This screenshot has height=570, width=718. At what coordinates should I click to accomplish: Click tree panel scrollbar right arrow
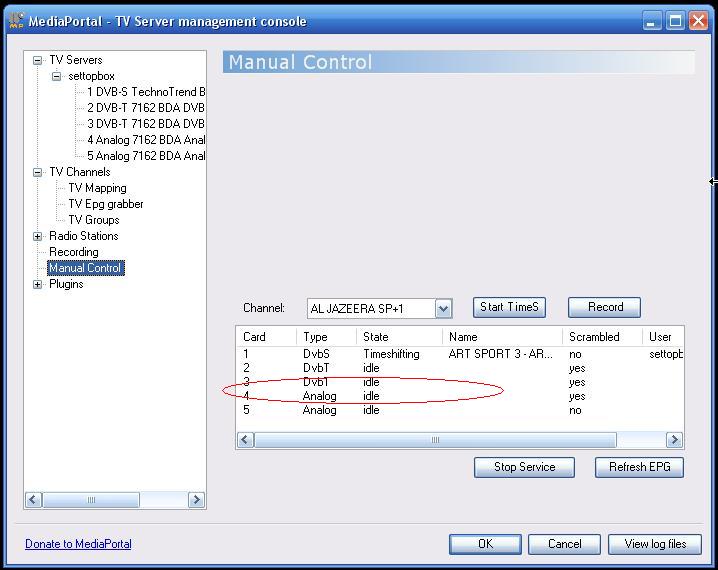click(196, 500)
